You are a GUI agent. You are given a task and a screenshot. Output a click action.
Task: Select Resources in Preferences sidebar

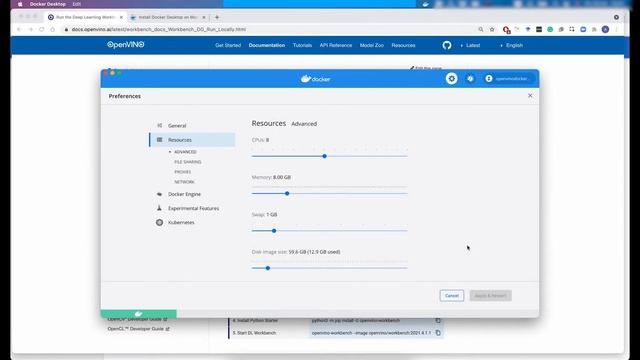tap(192, 140)
